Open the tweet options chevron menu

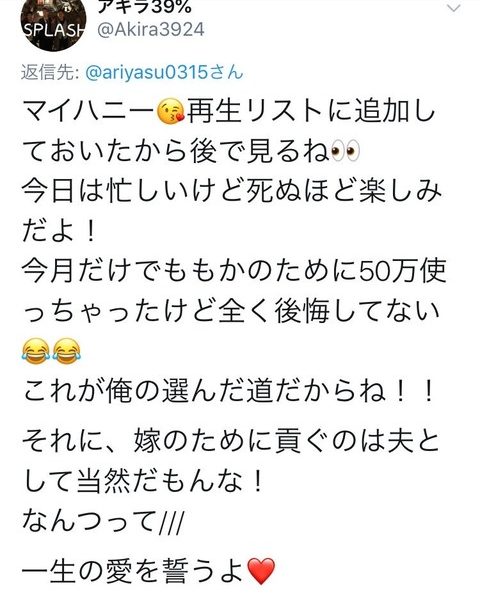coord(454,8)
